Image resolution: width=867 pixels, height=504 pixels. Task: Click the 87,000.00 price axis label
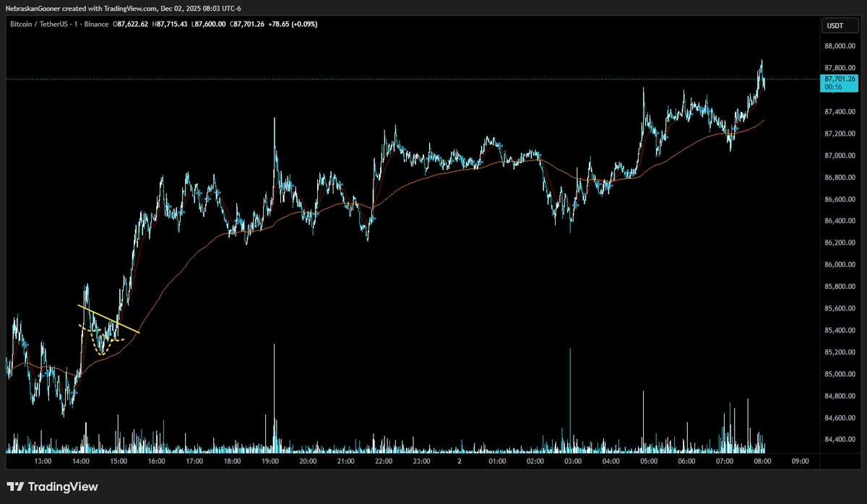point(839,155)
